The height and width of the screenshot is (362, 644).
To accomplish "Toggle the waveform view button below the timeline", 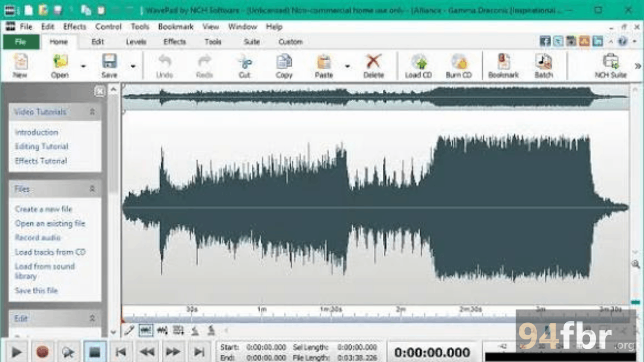I will pos(146,330).
